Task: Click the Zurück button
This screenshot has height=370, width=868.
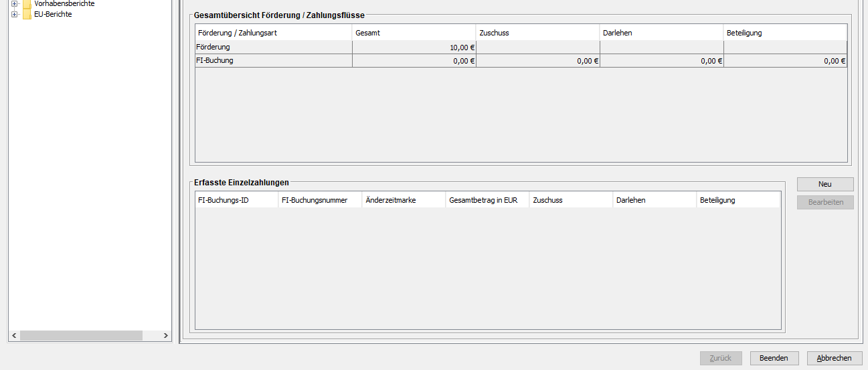Action: click(721, 358)
